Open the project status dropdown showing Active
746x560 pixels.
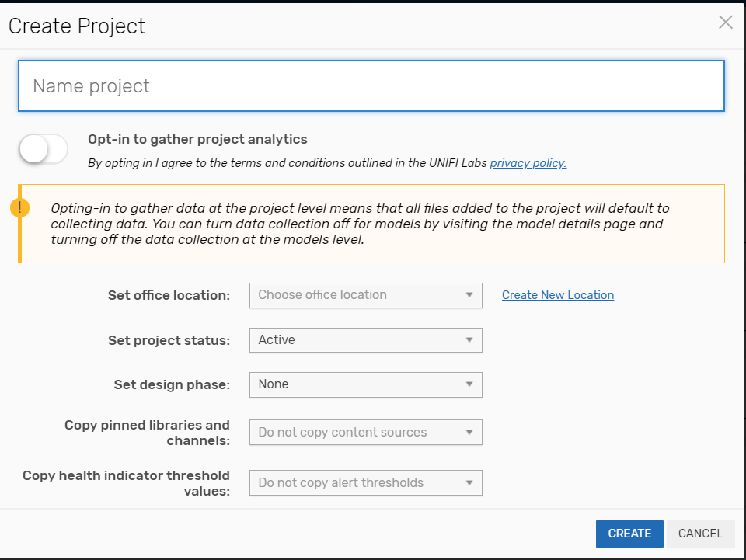click(365, 340)
